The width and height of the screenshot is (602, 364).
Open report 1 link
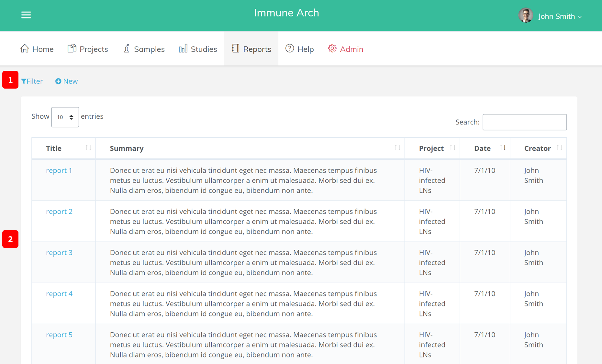(59, 170)
